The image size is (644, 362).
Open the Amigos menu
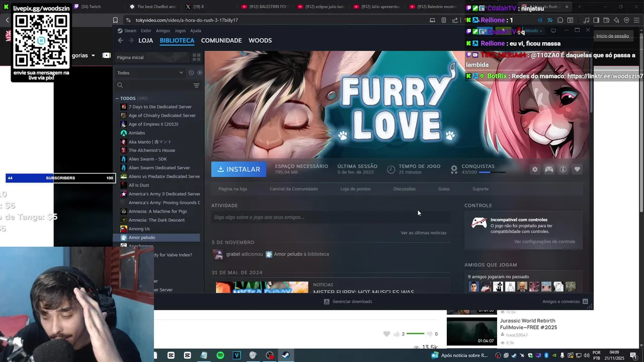(x=163, y=31)
